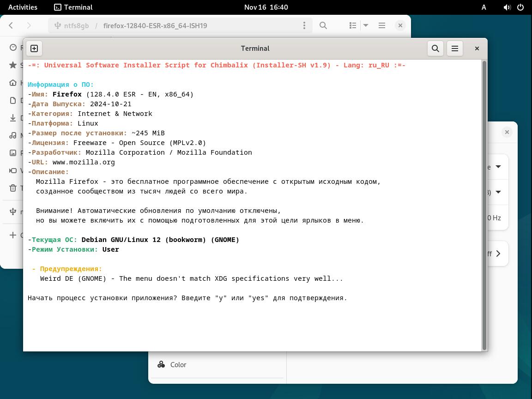Click the Files search icon
The image size is (532, 399).
(323, 25)
